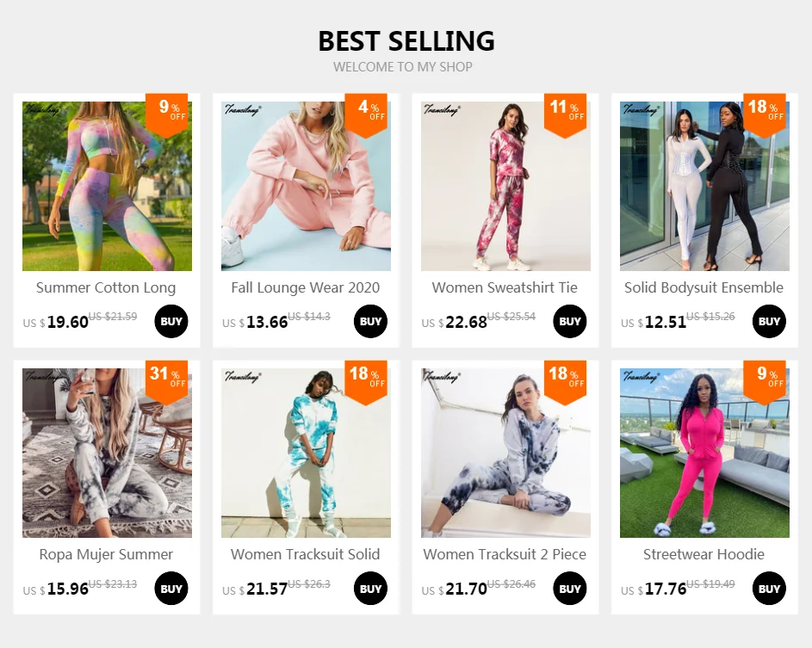View the hot pink hoodie set image

704,454
